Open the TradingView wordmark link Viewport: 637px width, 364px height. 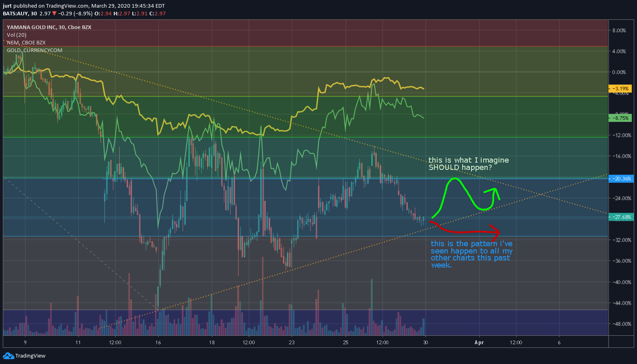(x=30, y=356)
